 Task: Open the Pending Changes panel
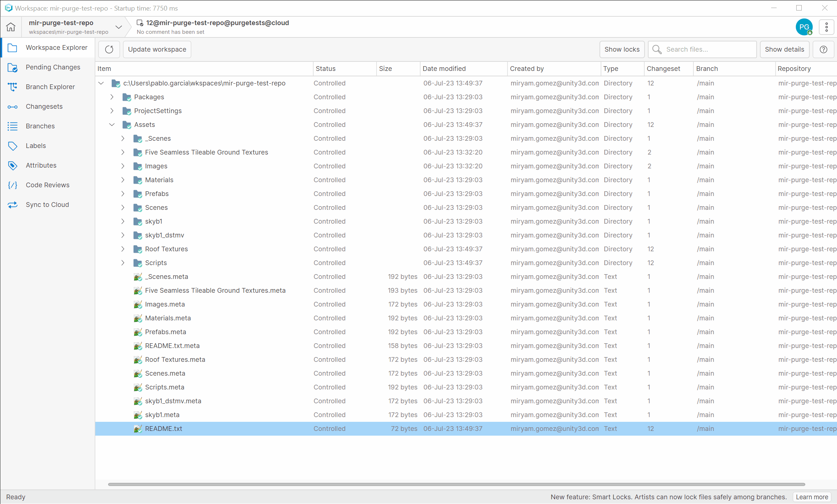pos(53,67)
